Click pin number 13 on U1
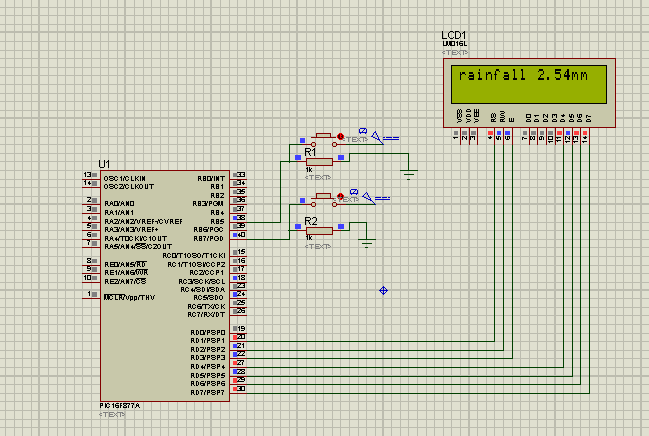The height and width of the screenshot is (436, 649). [x=87, y=175]
